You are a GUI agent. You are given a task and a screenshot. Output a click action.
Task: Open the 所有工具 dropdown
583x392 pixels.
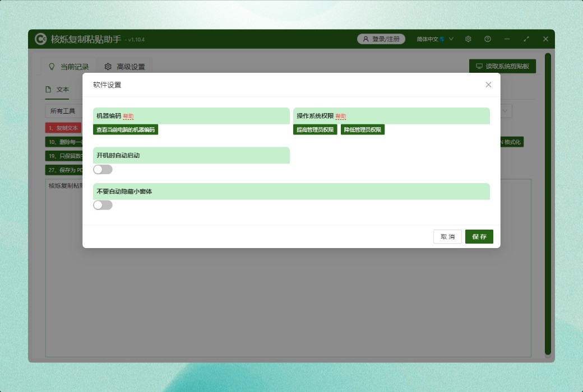pos(63,111)
